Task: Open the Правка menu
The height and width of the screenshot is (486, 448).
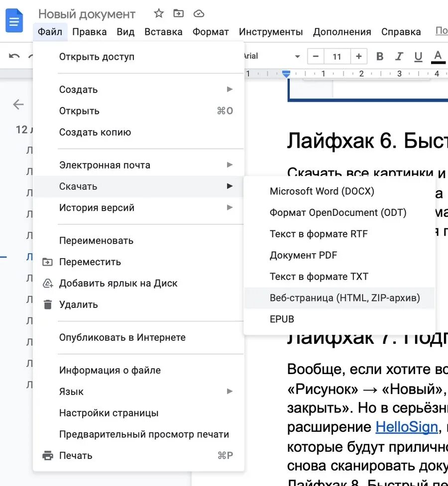Action: pyautogui.click(x=90, y=32)
